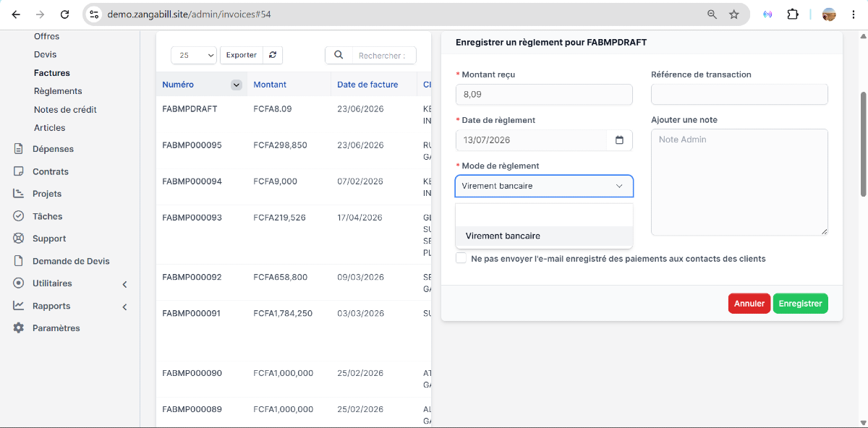
Task: Open Factures in the sidebar
Action: pyautogui.click(x=52, y=73)
